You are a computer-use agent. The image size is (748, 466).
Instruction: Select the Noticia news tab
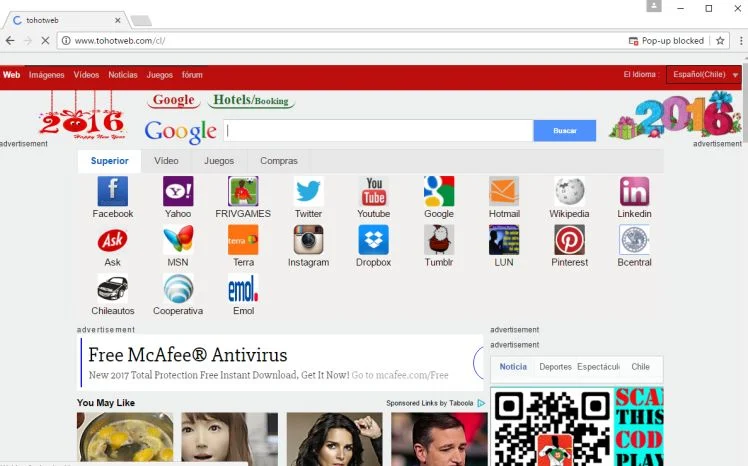click(513, 367)
